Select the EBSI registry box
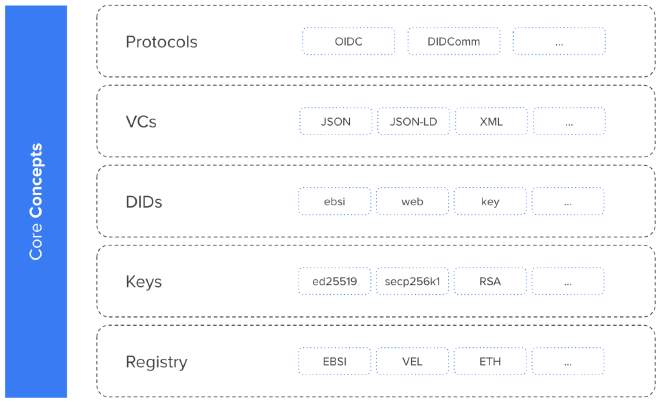The height and width of the screenshot is (402, 660). 335,361
